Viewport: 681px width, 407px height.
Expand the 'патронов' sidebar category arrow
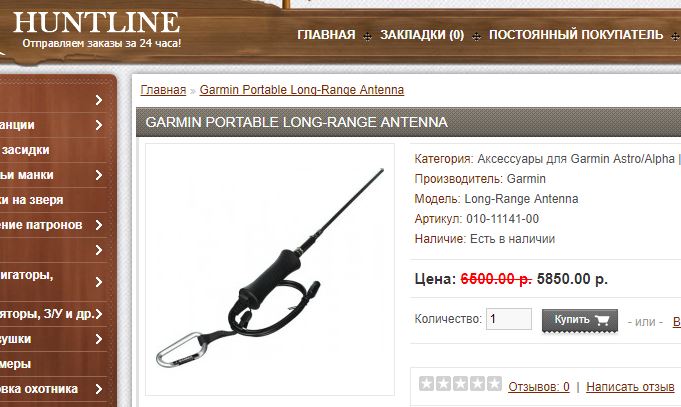(x=99, y=225)
